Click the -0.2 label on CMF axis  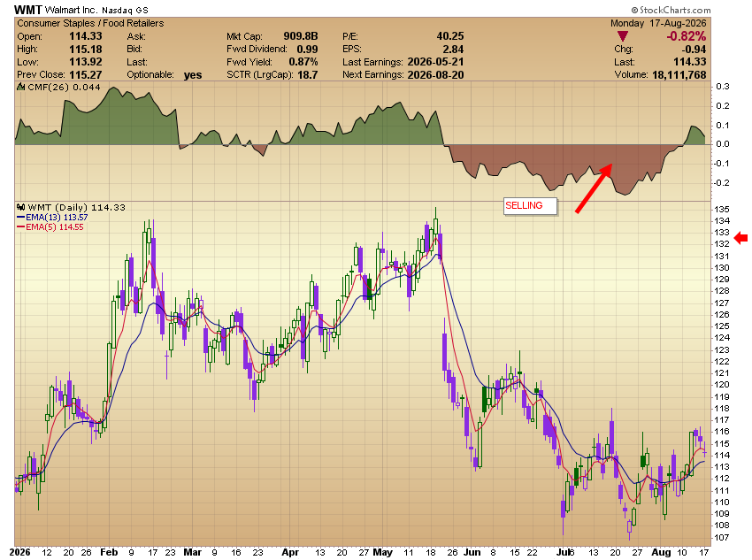721,182
